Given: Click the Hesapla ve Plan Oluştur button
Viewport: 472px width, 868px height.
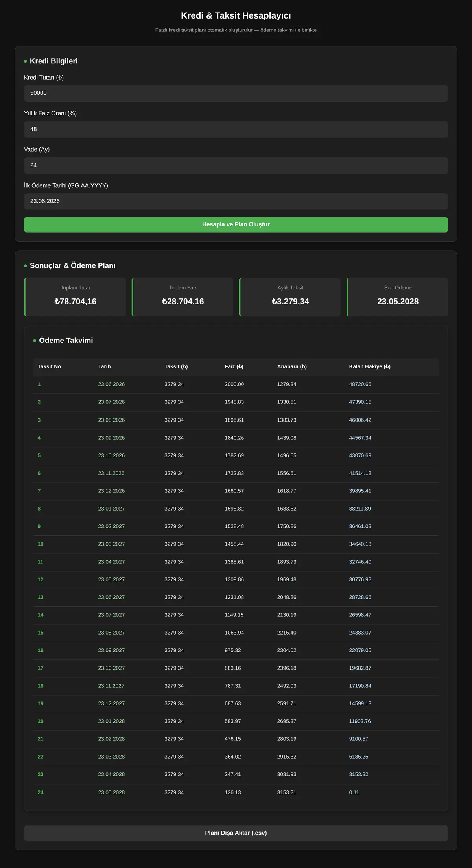Looking at the screenshot, I should [x=236, y=224].
